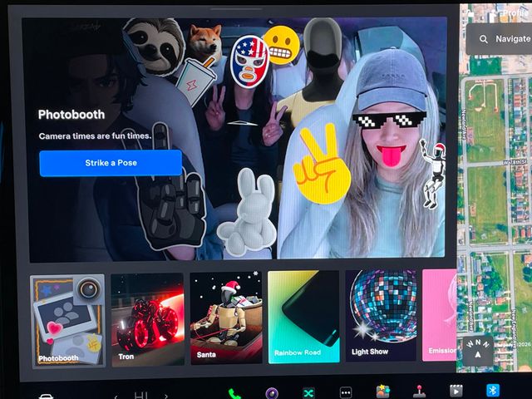Open the Toybox icon in dock
This screenshot has height=399, width=532.
(383, 392)
